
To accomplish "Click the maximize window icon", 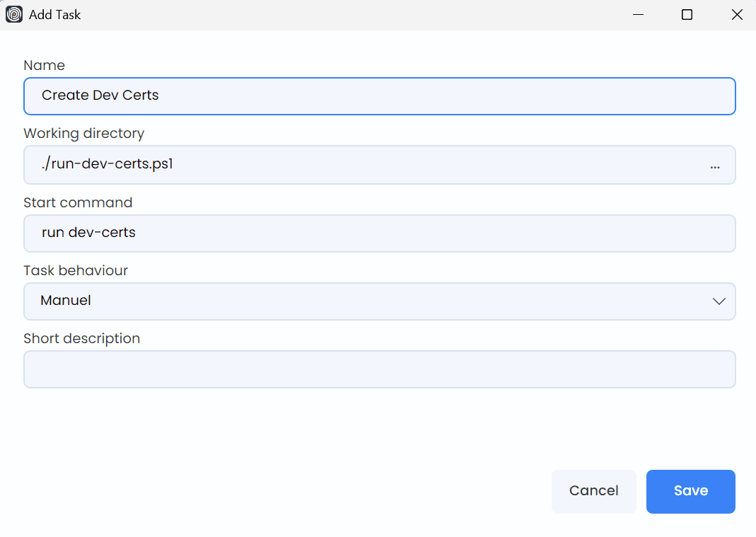I will pyautogui.click(x=686, y=14).
